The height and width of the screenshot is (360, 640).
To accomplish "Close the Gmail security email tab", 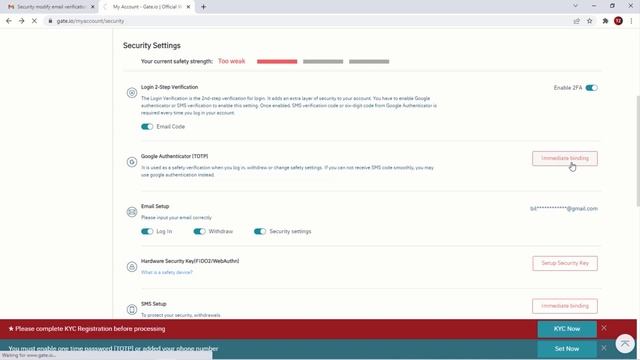I will (93, 7).
